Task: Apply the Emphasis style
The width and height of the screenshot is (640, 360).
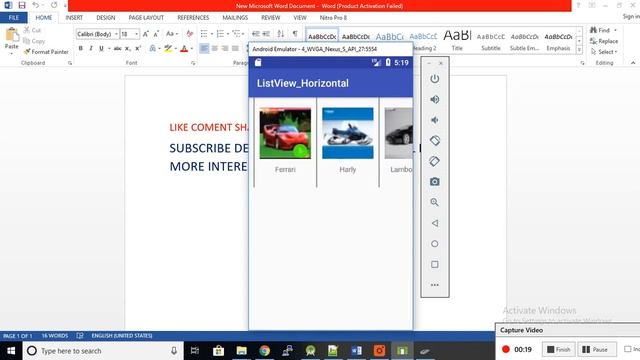Action: [558, 40]
